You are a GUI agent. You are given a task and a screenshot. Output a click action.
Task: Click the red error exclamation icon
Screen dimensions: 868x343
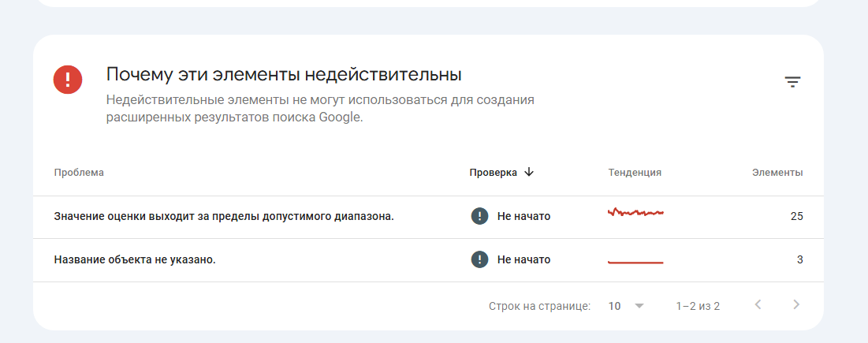click(68, 79)
